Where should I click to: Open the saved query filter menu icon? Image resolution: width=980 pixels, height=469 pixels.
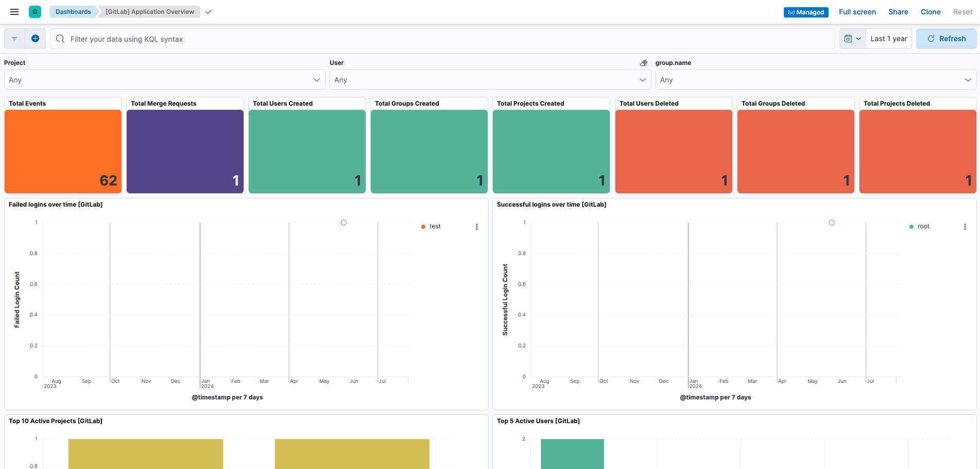point(14,39)
